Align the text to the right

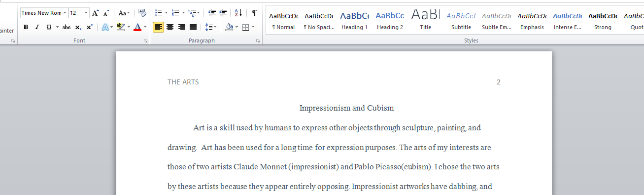(181, 27)
